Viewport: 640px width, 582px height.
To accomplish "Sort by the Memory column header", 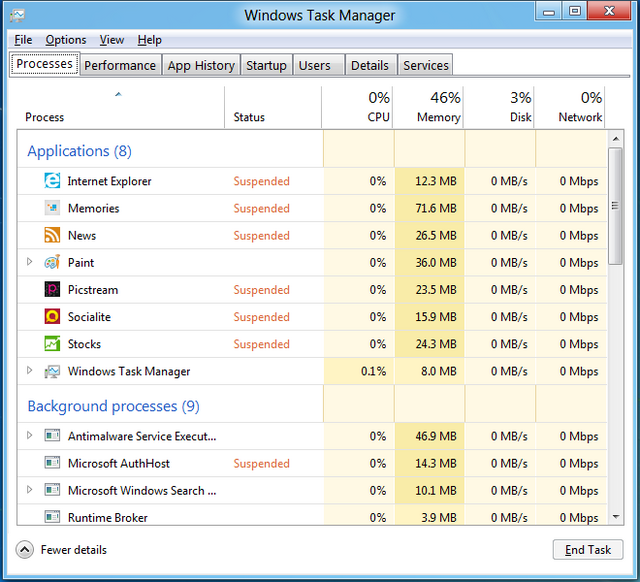I will (428, 107).
